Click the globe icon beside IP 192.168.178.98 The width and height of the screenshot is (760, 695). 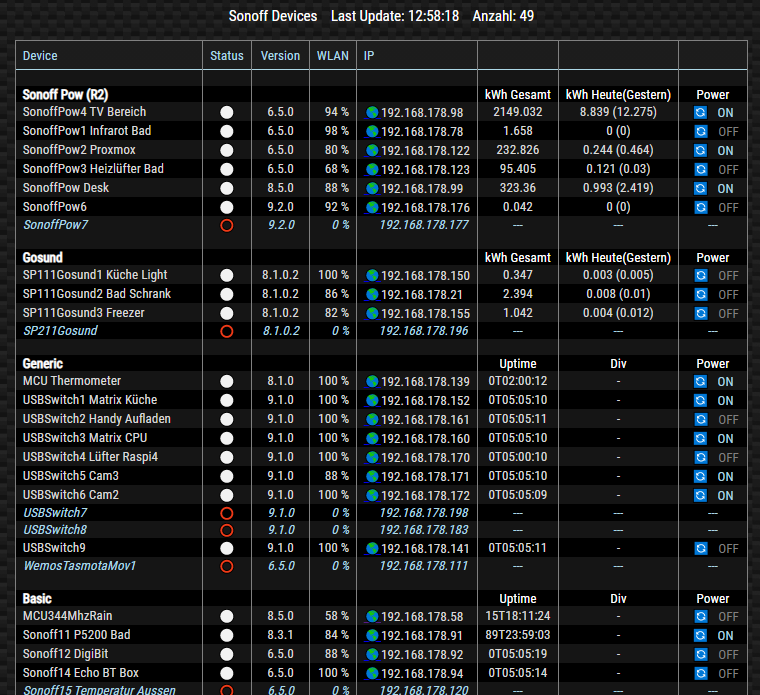[x=372, y=113]
